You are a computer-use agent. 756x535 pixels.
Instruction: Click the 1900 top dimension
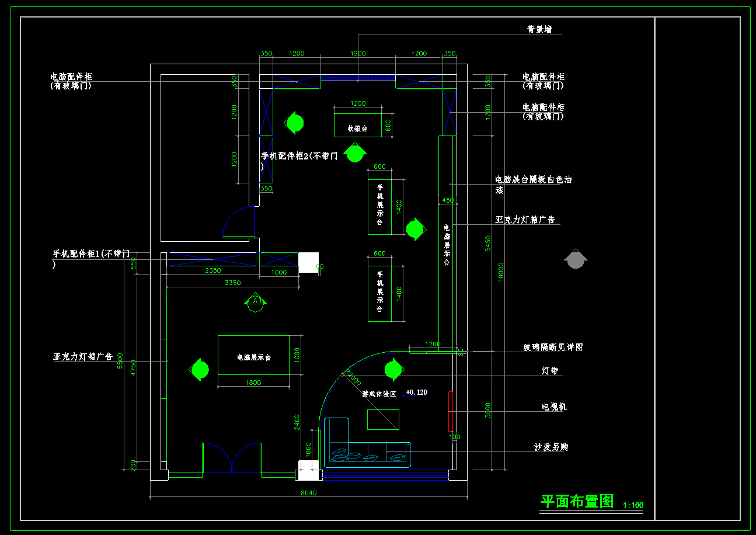pos(358,54)
